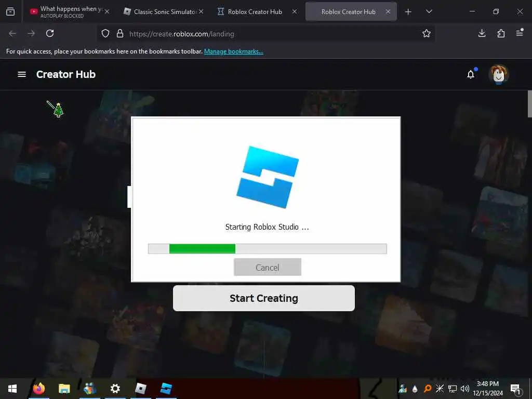Open the Manage bookmarks link

coord(233,51)
